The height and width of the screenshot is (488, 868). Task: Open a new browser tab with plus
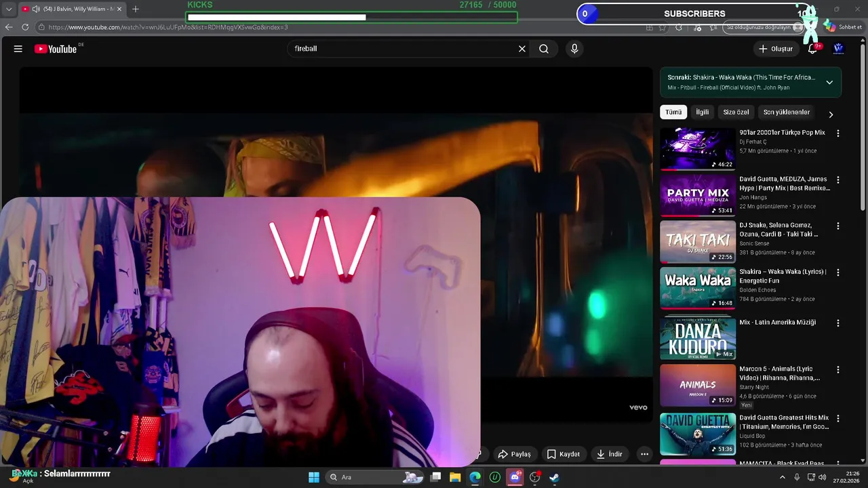click(135, 9)
